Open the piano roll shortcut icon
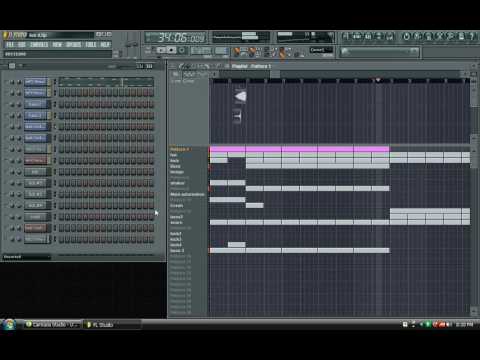Screen dimensions: 480x360 (x=368, y=36)
